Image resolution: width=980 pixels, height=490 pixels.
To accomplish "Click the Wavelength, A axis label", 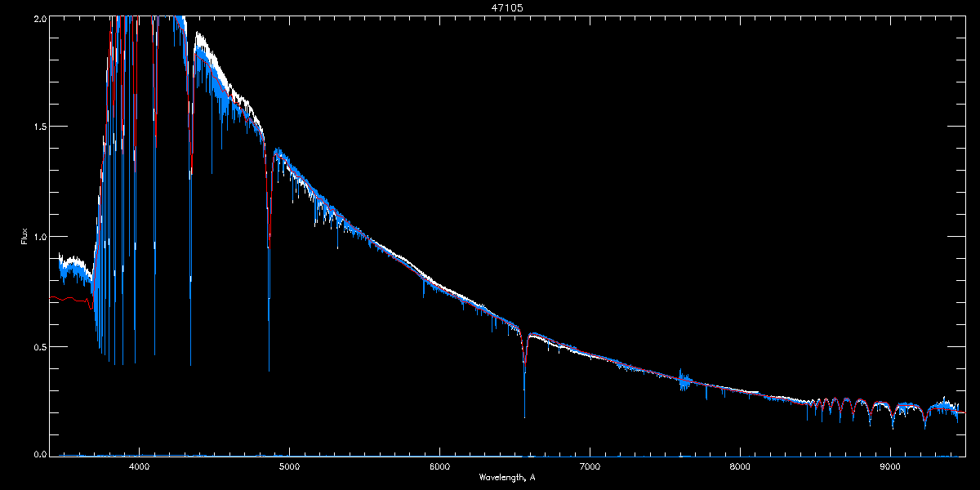I will pyautogui.click(x=507, y=477).
